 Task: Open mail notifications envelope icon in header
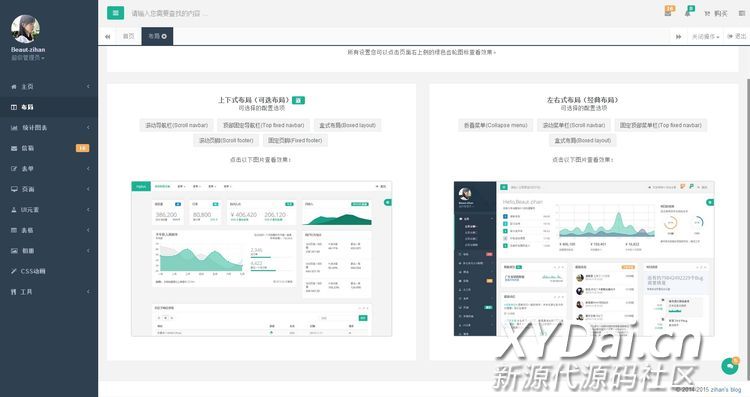coord(668,13)
